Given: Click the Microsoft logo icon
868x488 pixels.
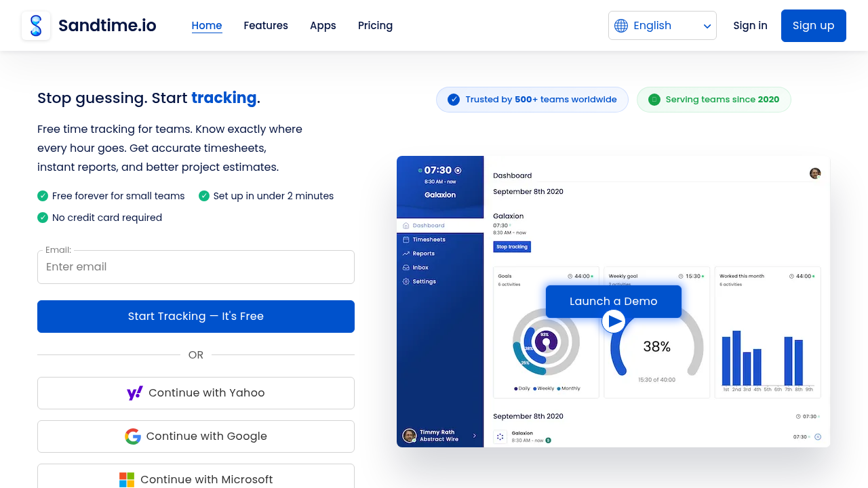Looking at the screenshot, I should point(127,480).
